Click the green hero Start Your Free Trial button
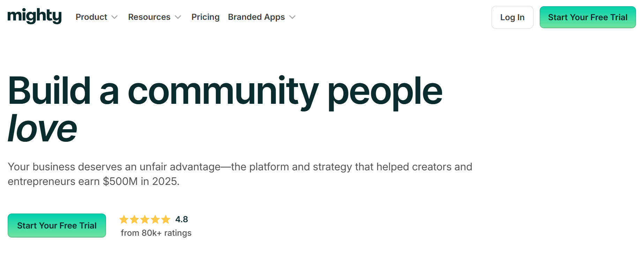Viewport: 644px width, 256px height. [57, 225]
